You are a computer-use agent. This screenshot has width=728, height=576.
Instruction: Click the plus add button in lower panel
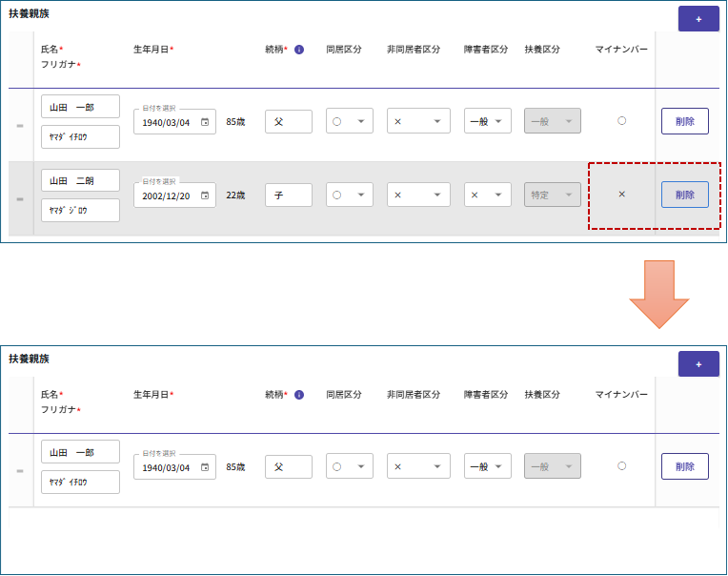click(x=698, y=364)
